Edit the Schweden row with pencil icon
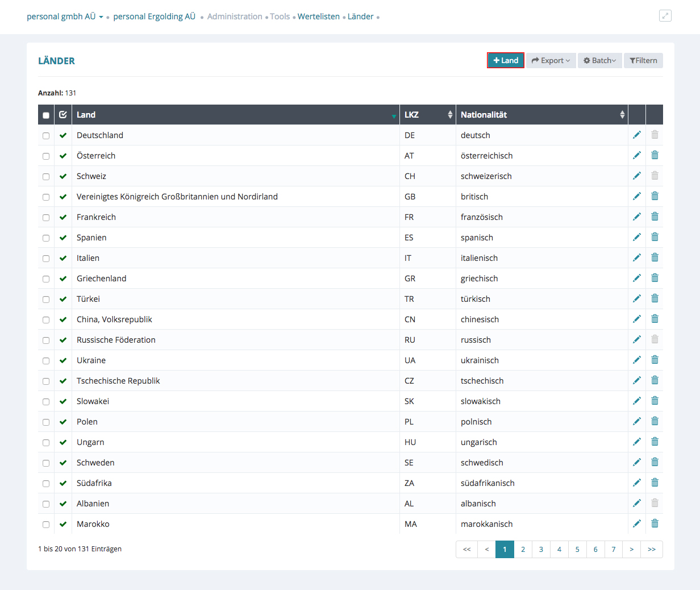Screen dimensions: 700x590 coord(636,462)
